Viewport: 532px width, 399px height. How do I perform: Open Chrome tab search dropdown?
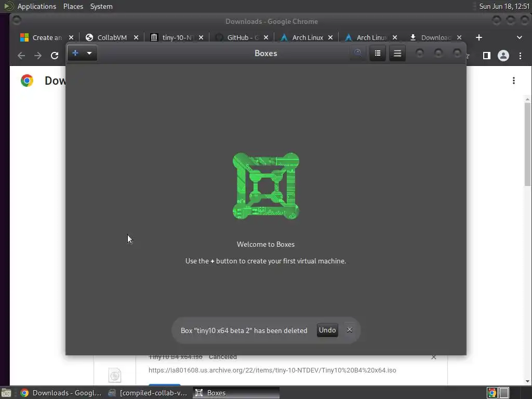click(x=520, y=37)
